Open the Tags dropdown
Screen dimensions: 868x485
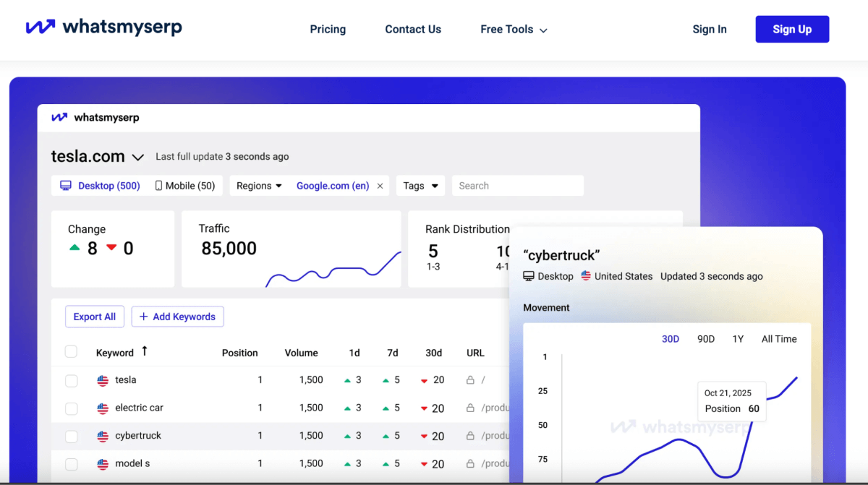420,186
